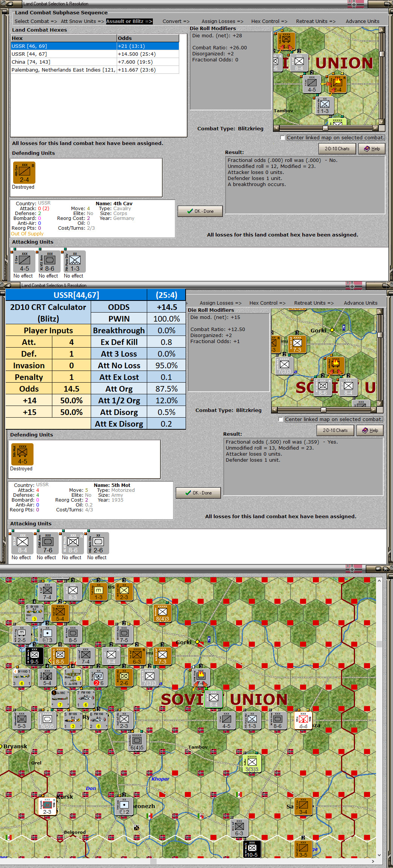Open Help in the 4th Cav combat window
The height and width of the screenshot is (868, 393).
coord(372,149)
